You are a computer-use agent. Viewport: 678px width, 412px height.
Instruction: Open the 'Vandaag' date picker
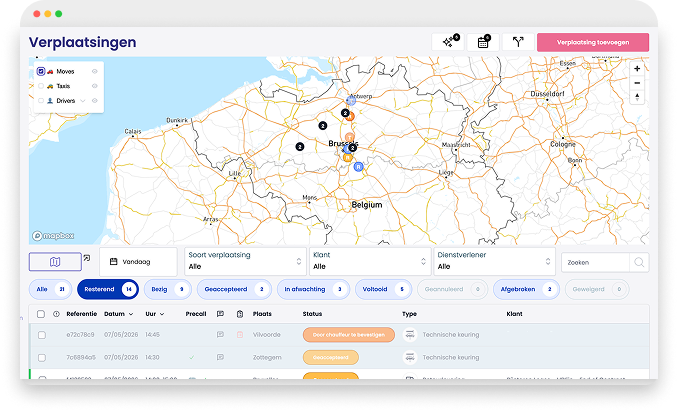(138, 262)
